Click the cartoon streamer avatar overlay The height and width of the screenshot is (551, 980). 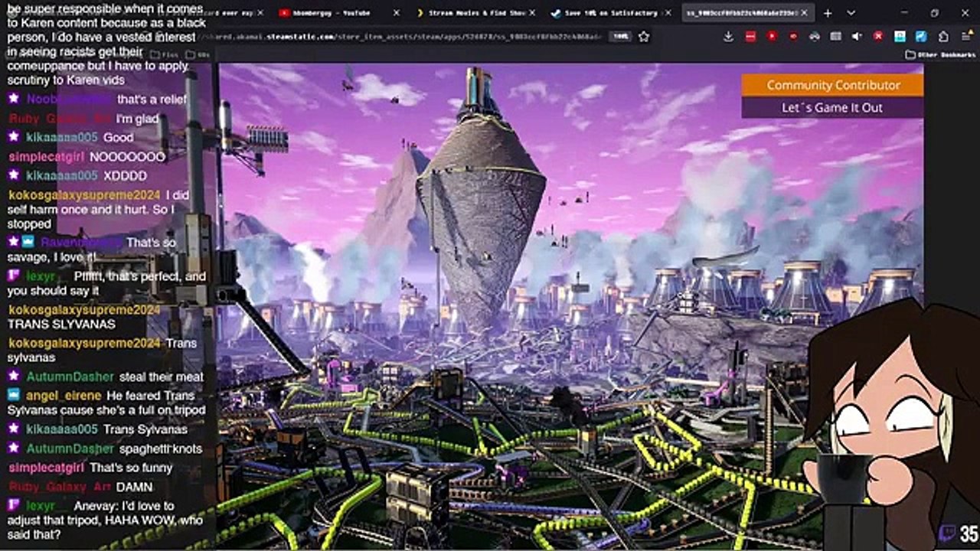tap(892, 425)
